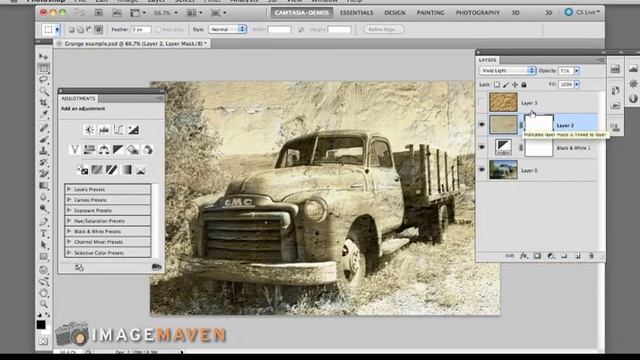Show Layer 3 visibility box
This screenshot has height=360, width=640.
[x=482, y=103]
